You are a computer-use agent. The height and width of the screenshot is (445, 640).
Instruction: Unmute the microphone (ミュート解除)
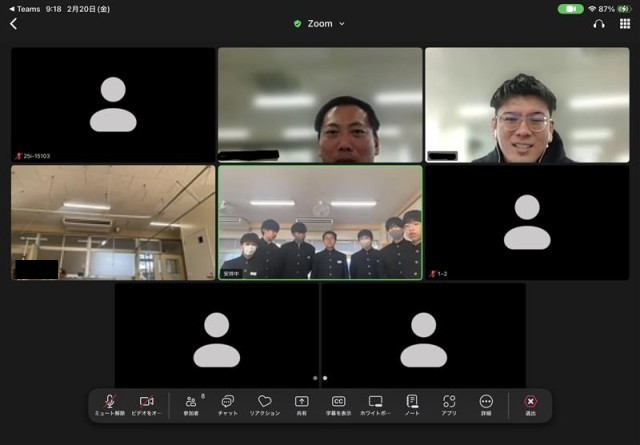tap(111, 404)
